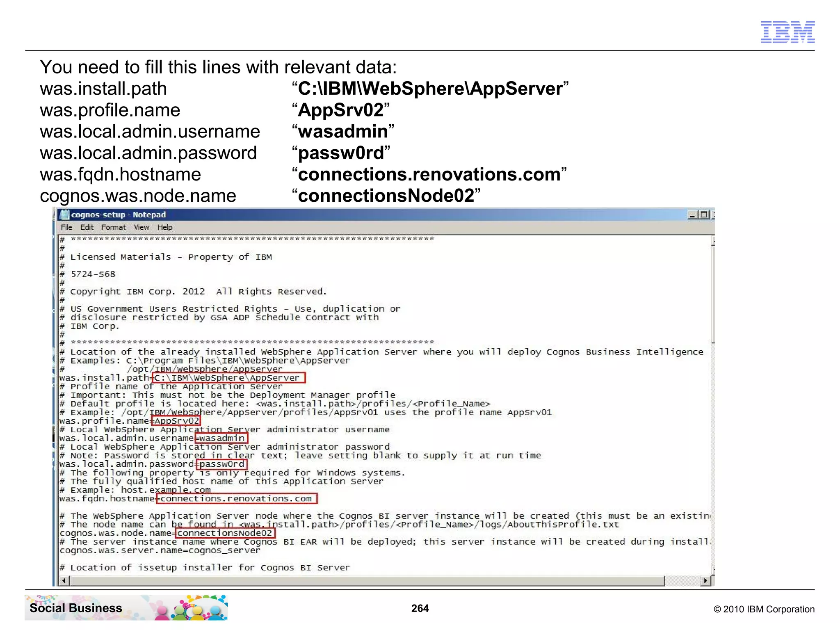Open the Format menu in Notepad
Screen dimensions: 840x630
pos(114,227)
